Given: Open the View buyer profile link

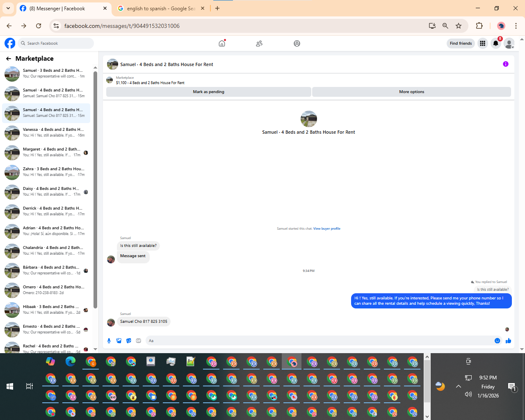Looking at the screenshot, I should point(327,228).
